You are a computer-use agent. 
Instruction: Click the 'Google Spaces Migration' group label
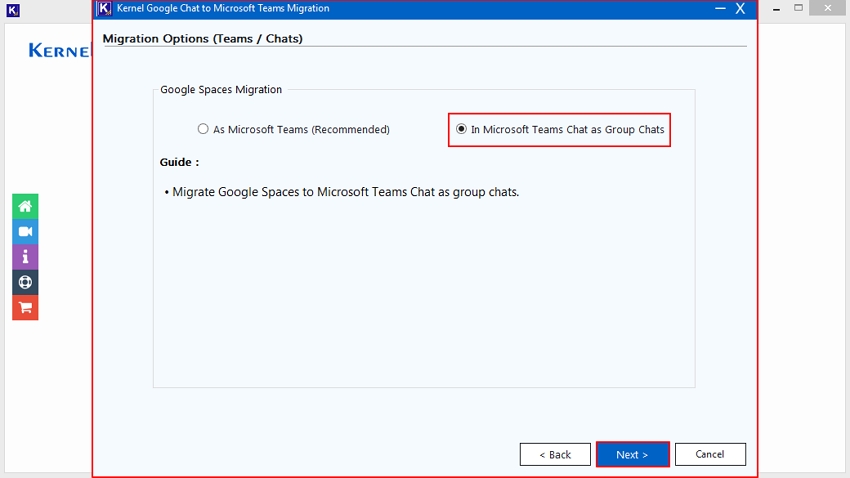click(x=221, y=89)
